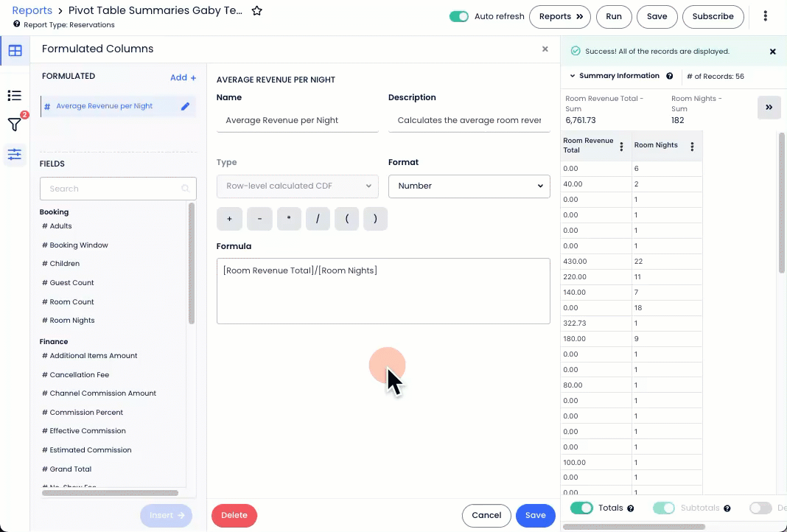Expand summary panel with double chevron
Screen dimensions: 787x532
(769, 107)
